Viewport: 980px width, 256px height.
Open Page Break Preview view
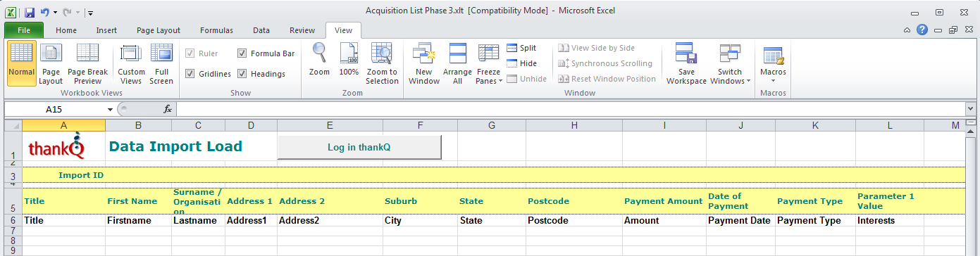(x=87, y=64)
